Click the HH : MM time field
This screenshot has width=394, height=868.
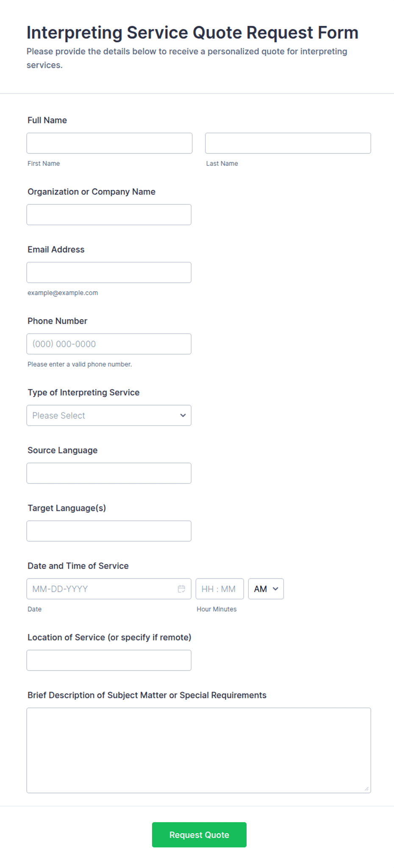[219, 589]
